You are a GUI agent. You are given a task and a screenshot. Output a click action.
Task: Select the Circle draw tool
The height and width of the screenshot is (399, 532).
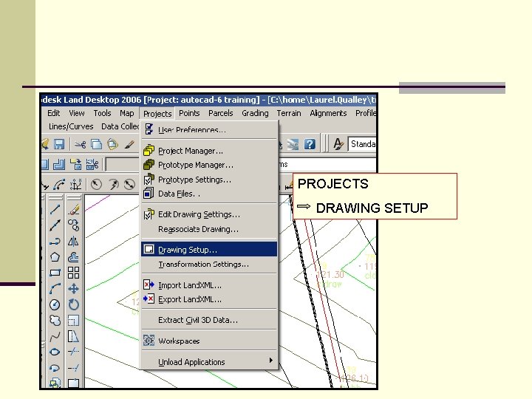55,304
